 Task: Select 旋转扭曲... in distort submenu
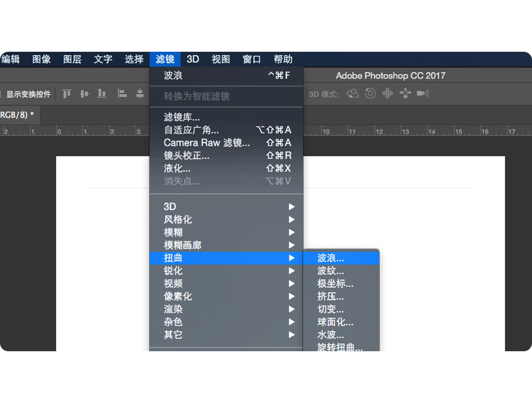[341, 347]
